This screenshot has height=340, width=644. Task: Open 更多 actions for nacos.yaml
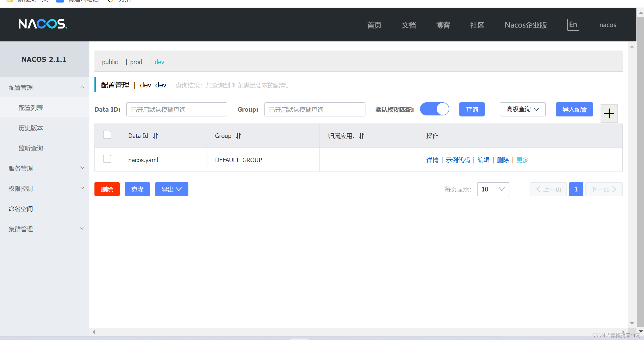[x=522, y=160]
